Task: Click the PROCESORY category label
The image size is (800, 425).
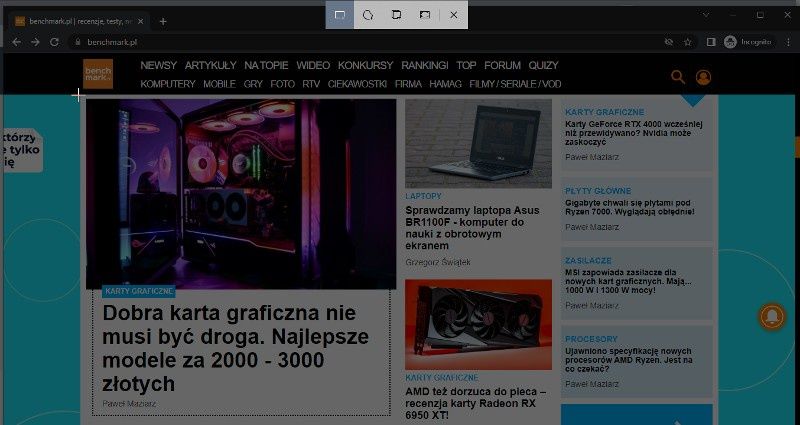Action: point(591,339)
